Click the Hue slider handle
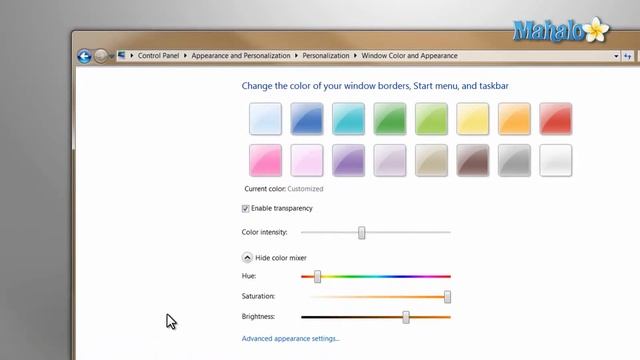640x360 pixels. click(317, 276)
